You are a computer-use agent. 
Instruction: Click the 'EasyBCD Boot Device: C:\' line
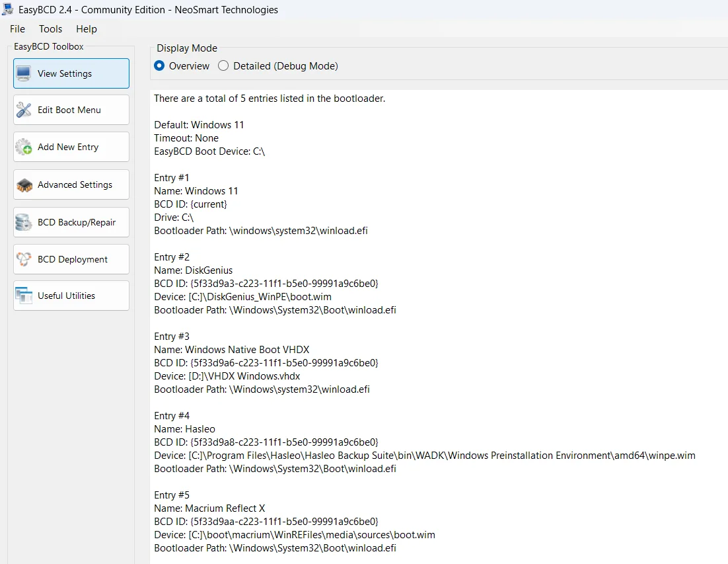209,151
